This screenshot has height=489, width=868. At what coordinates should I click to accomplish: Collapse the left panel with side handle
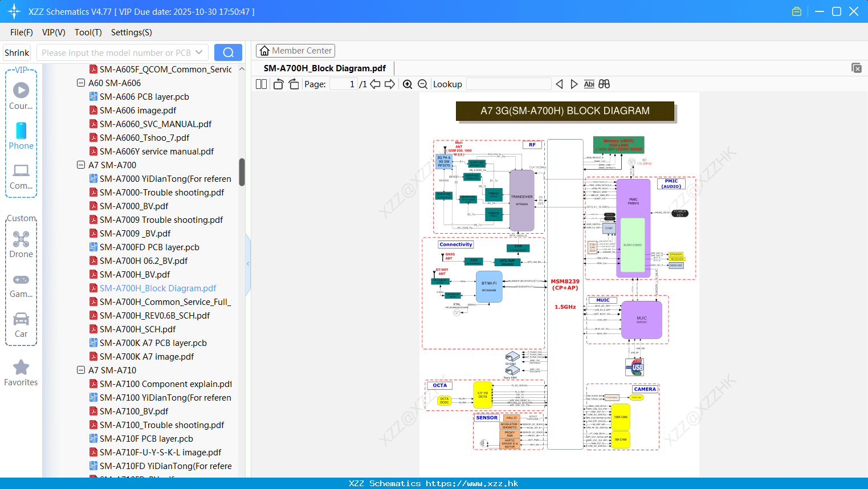click(248, 263)
